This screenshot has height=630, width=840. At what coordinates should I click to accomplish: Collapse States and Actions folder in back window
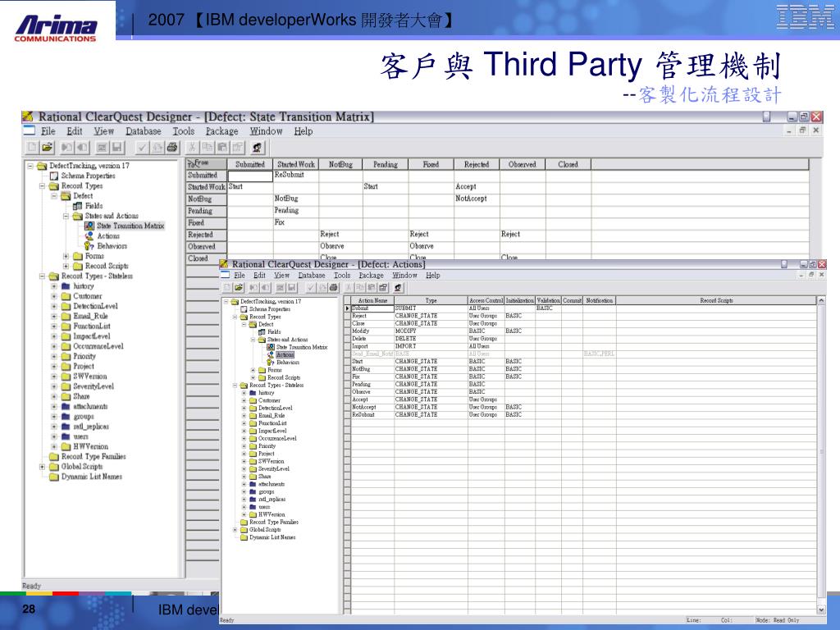[x=66, y=216]
